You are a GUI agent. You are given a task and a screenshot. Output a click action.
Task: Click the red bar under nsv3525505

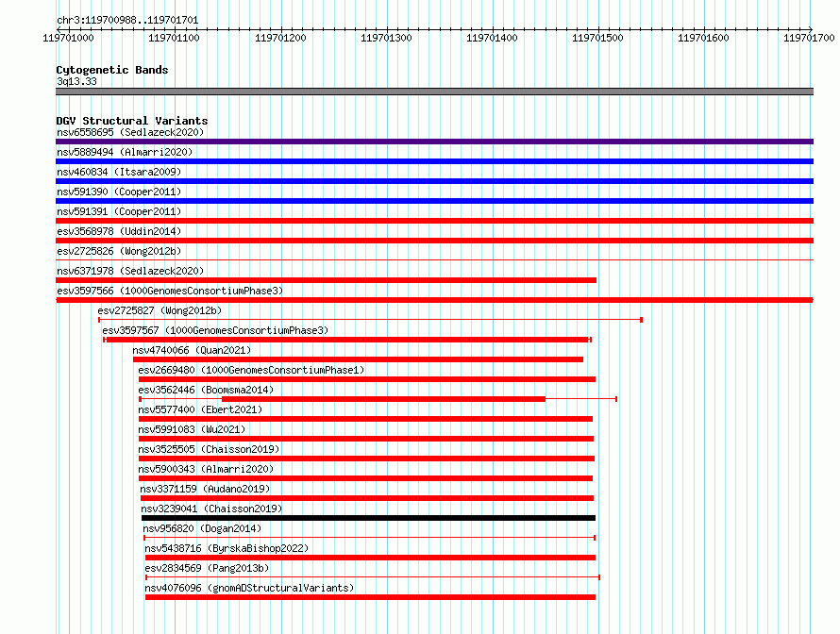pyautogui.click(x=366, y=459)
